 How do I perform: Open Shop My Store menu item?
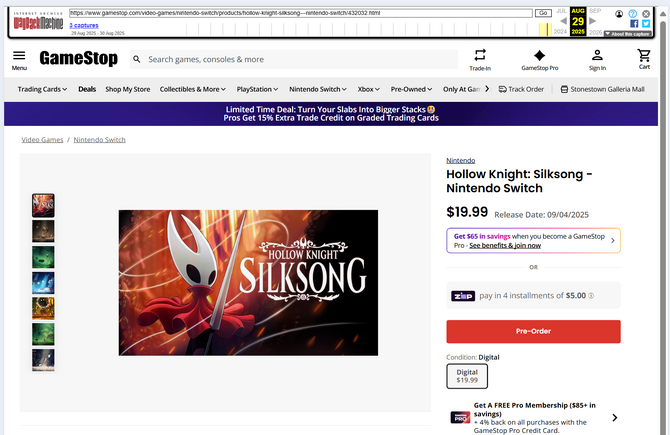(128, 89)
